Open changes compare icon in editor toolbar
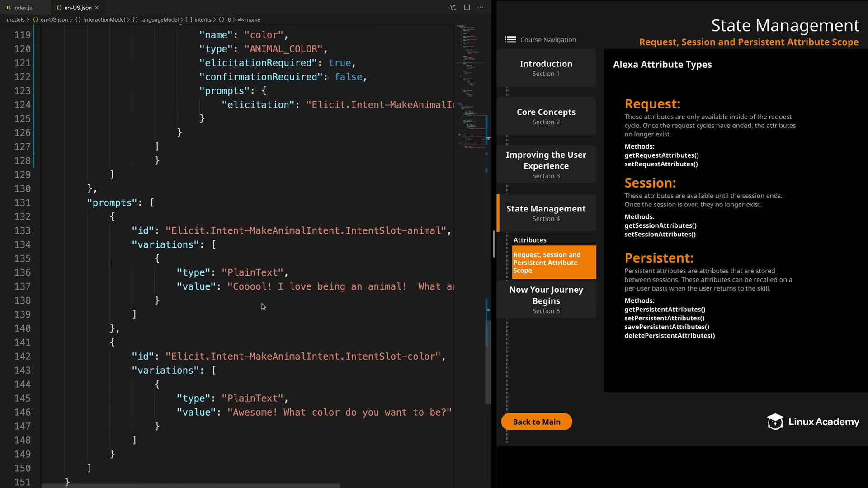The width and height of the screenshot is (868, 488). (x=453, y=8)
